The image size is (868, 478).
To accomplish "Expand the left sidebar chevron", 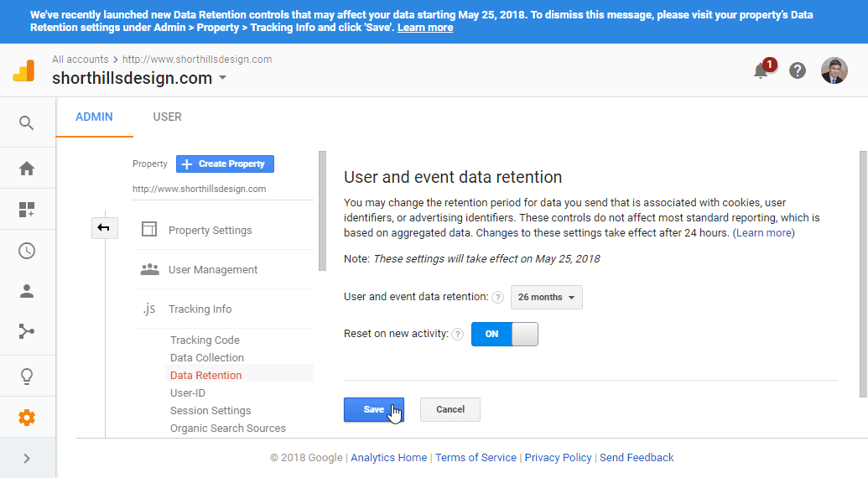I will [27, 458].
